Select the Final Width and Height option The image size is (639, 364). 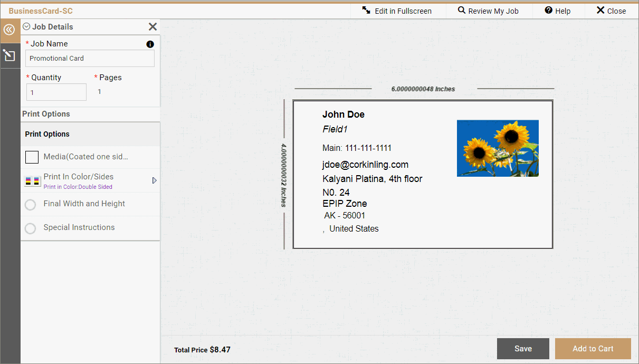pos(84,204)
